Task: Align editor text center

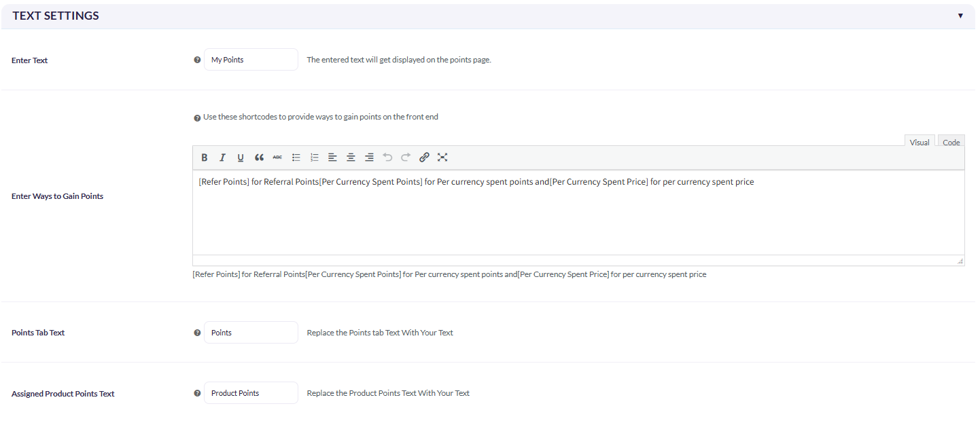Action: coord(351,158)
